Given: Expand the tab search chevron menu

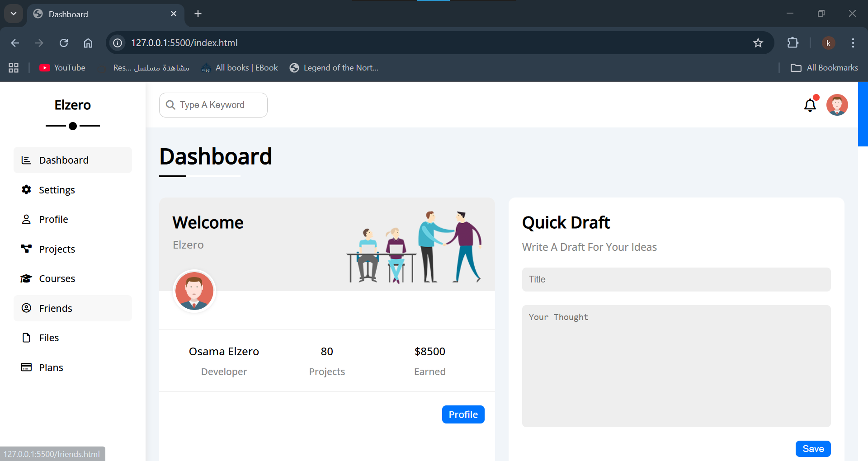Looking at the screenshot, I should (x=13, y=14).
